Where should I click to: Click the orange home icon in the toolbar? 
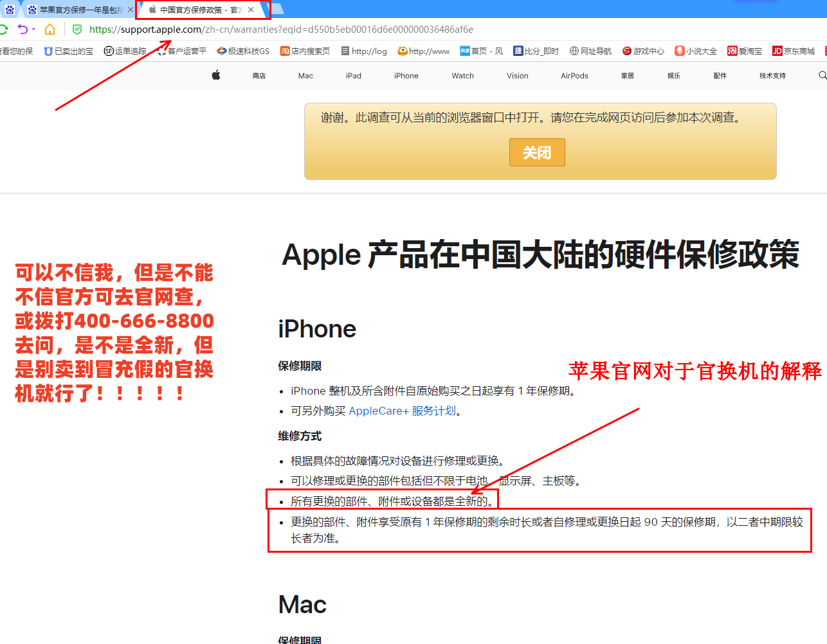click(50, 30)
